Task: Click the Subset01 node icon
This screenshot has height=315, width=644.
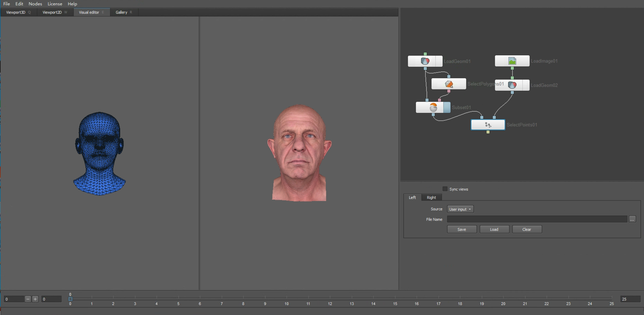Action: tap(433, 108)
